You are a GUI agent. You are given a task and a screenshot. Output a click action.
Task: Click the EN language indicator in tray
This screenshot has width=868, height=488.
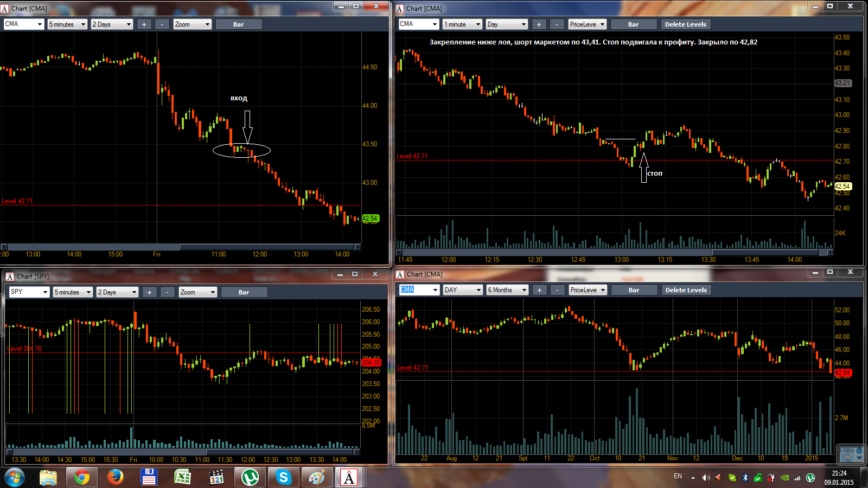(678, 476)
